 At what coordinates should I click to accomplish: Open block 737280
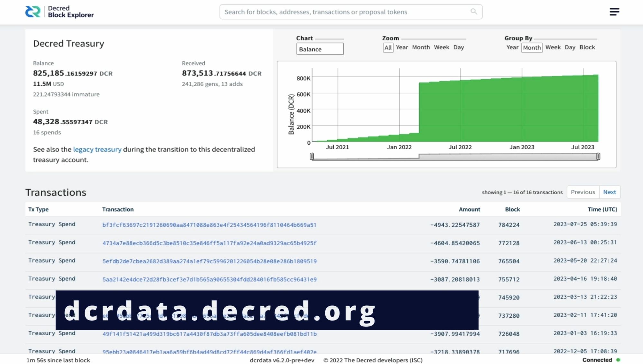(509, 316)
